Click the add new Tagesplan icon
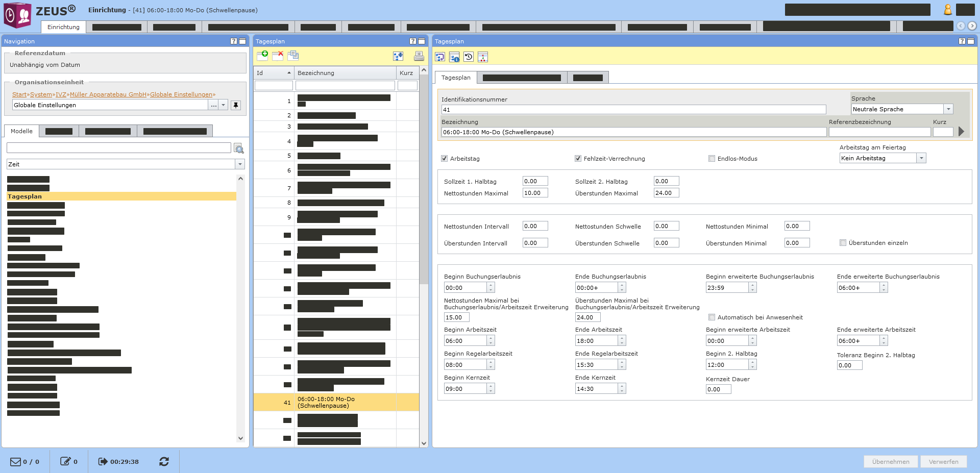The image size is (980, 473). 262,56
